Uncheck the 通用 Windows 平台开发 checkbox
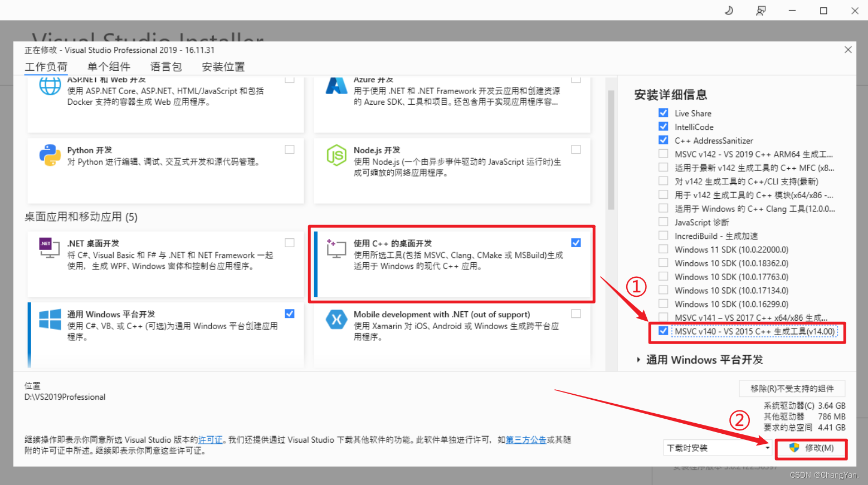The image size is (868, 485). click(x=290, y=313)
